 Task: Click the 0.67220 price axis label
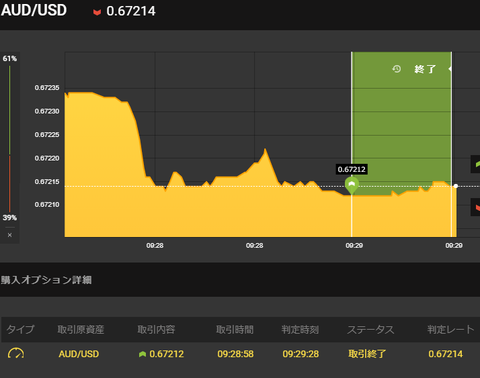47,158
